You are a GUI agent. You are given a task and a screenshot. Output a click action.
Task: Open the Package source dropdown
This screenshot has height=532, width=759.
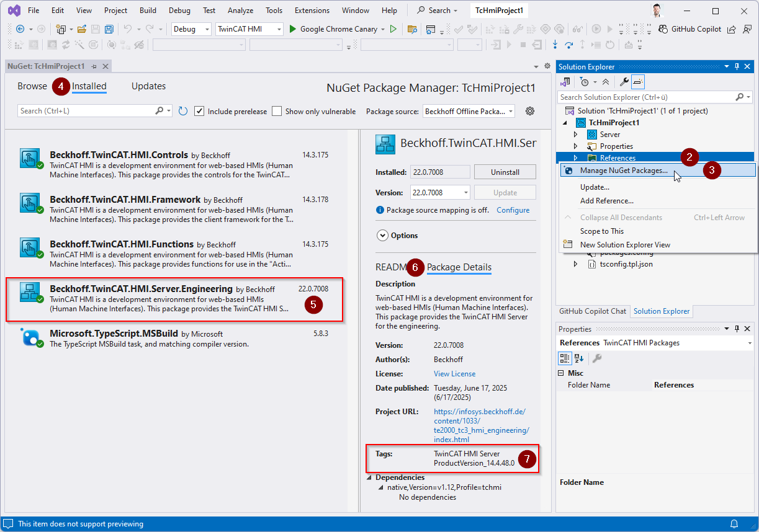pos(469,111)
